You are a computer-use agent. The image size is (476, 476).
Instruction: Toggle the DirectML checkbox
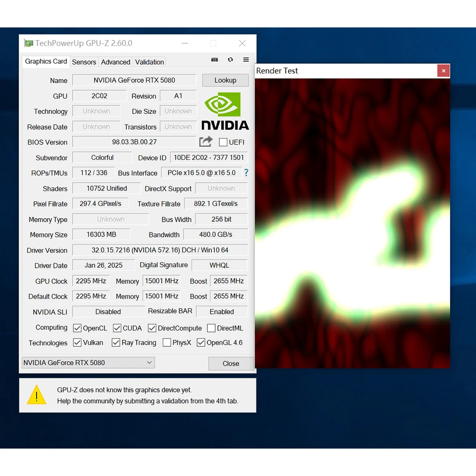pos(211,328)
